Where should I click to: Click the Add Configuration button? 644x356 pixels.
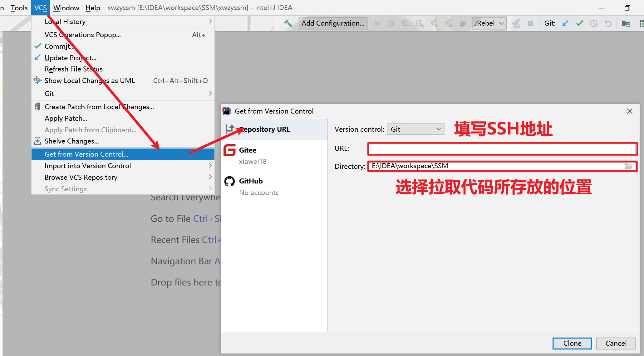(x=333, y=23)
